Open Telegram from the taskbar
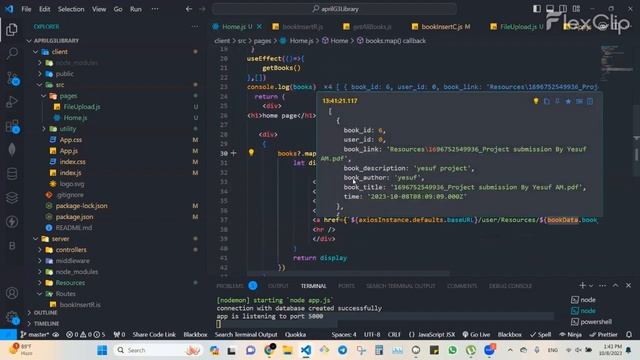 342,350
